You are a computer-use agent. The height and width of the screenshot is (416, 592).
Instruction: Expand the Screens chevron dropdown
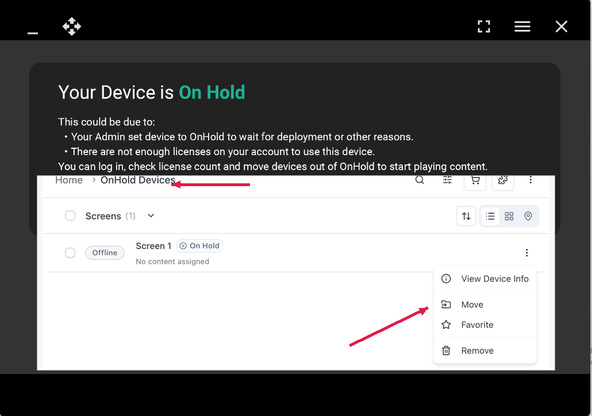pos(151,216)
